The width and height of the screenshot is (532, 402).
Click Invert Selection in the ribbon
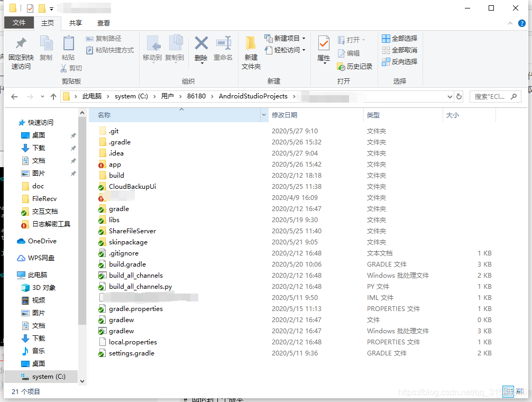400,62
